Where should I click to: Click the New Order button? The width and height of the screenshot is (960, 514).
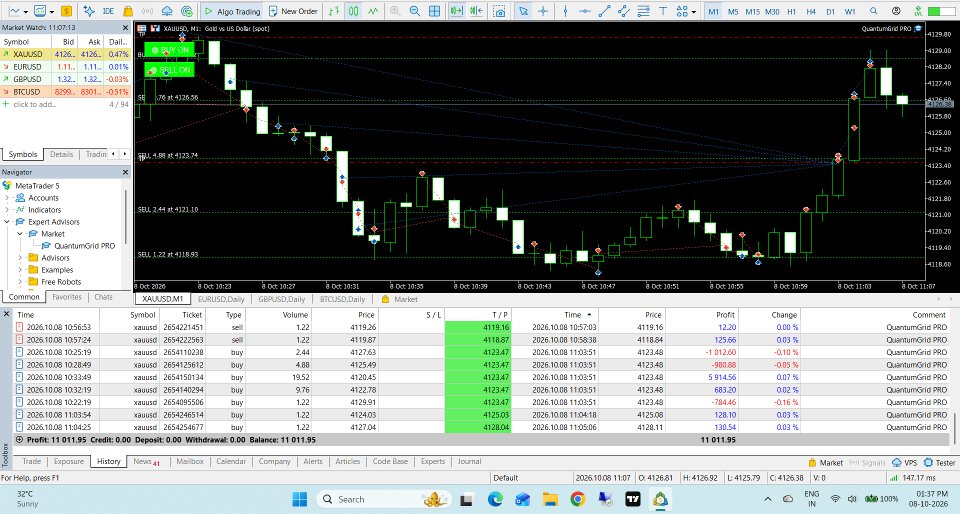point(293,11)
